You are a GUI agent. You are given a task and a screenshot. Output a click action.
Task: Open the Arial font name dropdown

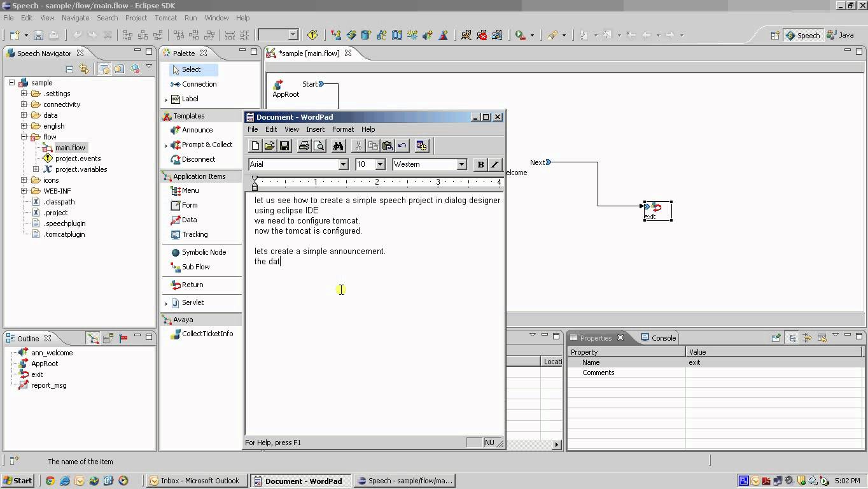pos(343,164)
